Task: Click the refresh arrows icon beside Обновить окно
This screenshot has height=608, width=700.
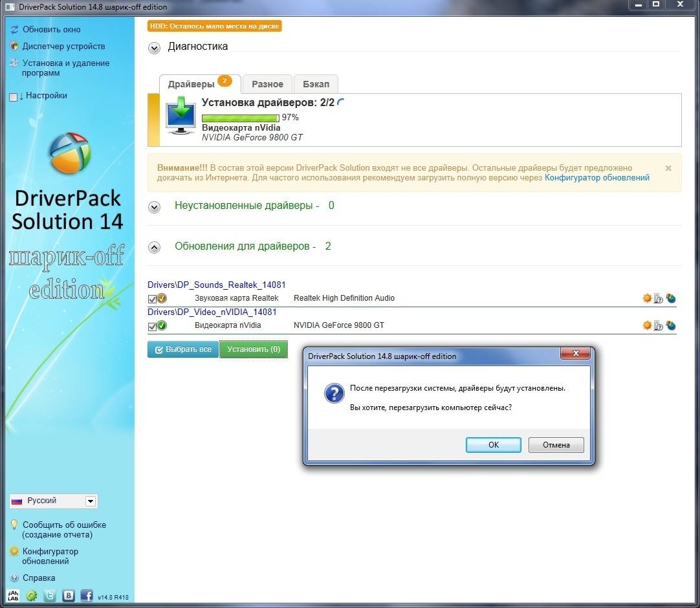Action: (15, 30)
